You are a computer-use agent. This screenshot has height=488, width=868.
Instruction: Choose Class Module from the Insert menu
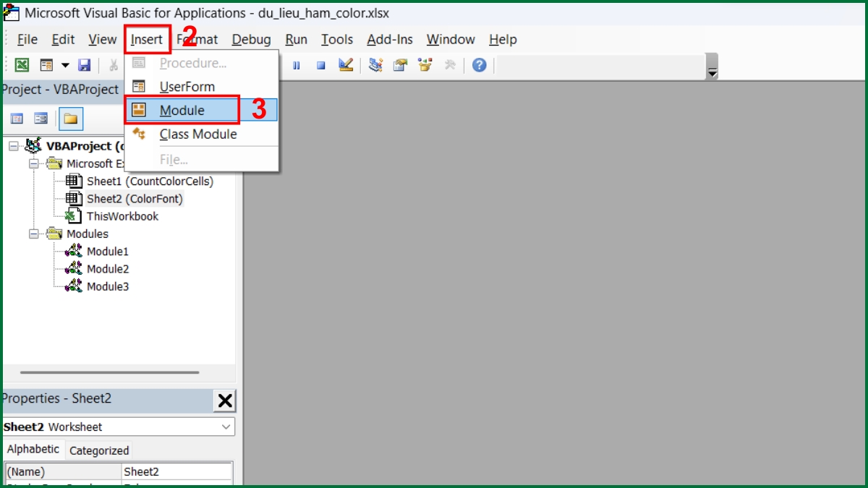pyautogui.click(x=198, y=134)
